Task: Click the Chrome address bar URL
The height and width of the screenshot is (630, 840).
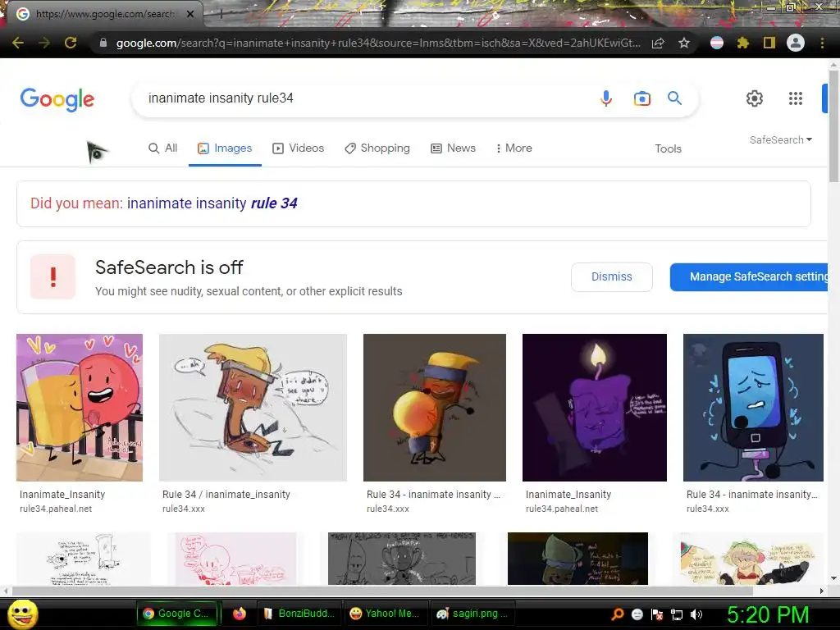Action: pyautogui.click(x=377, y=43)
